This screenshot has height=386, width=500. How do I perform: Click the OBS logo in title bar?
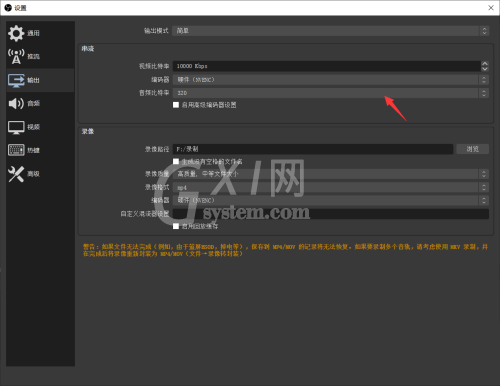tap(8, 8)
